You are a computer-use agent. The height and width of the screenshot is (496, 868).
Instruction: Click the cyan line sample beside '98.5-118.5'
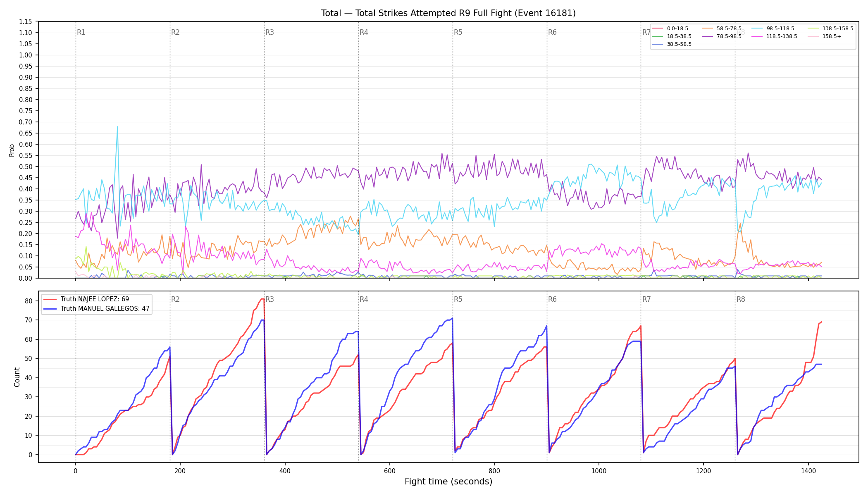757,29
